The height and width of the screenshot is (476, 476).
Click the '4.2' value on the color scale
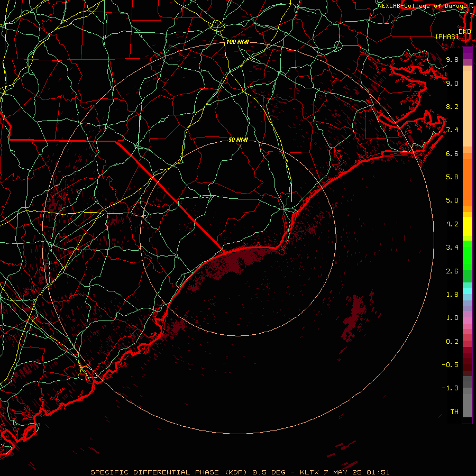[452, 224]
